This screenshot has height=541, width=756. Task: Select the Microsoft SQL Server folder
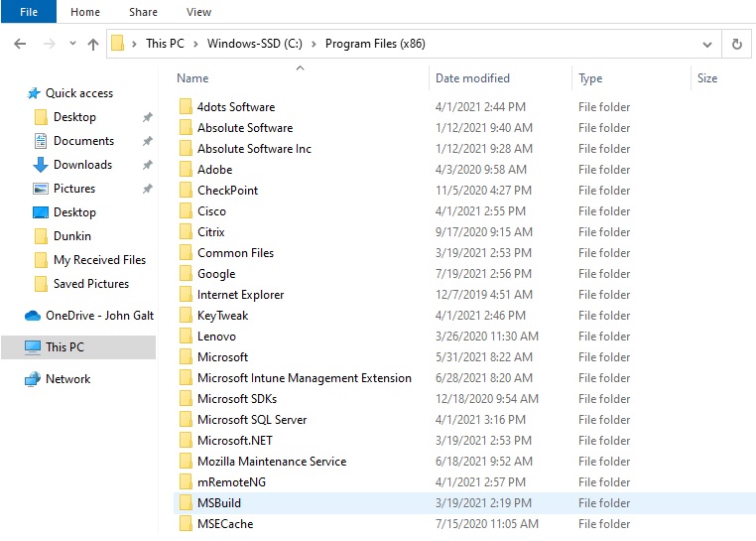pos(252,419)
